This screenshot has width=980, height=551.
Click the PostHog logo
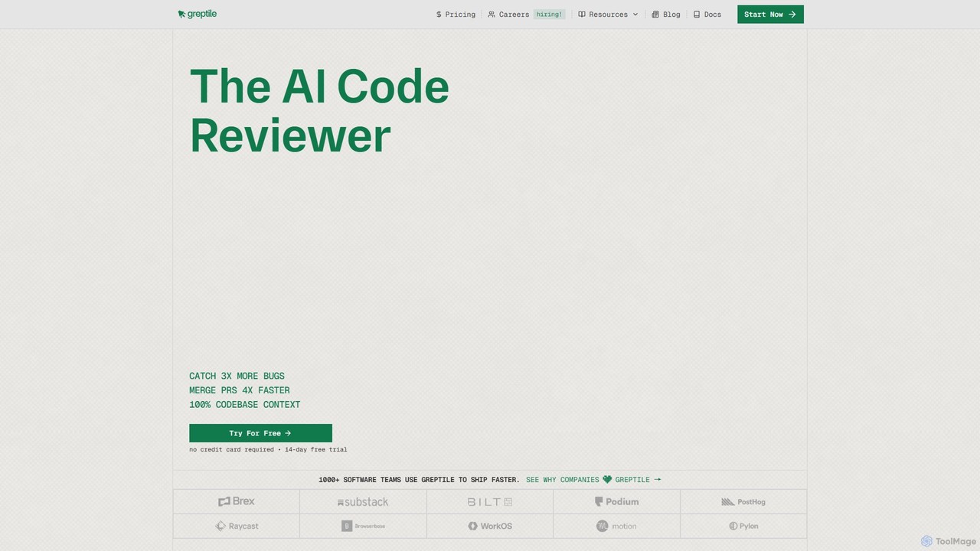[x=743, y=502]
